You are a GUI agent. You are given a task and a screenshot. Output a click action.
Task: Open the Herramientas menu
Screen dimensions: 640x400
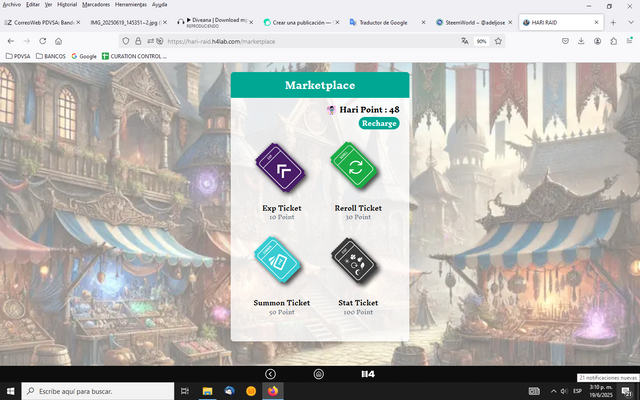click(131, 4)
